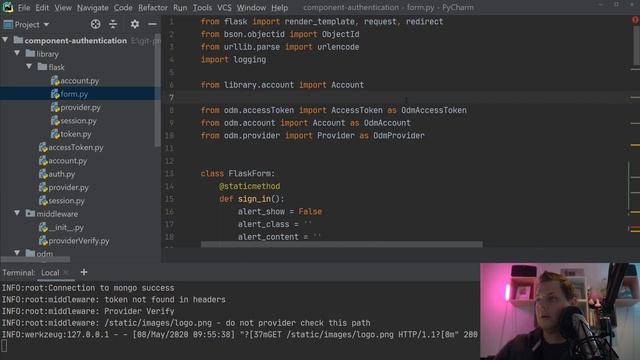Click terminal line 'Connection to mongo success'
This screenshot has width=640, height=360.
click(88, 288)
